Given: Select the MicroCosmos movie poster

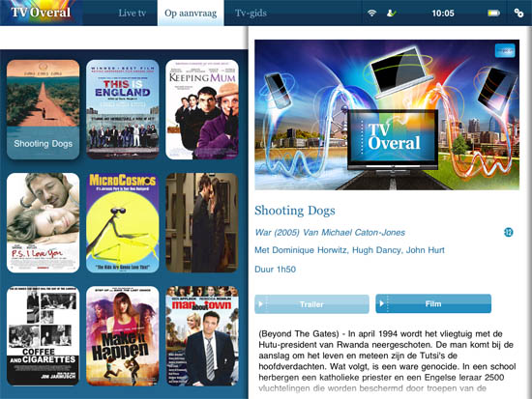Looking at the screenshot, I should (123, 223).
